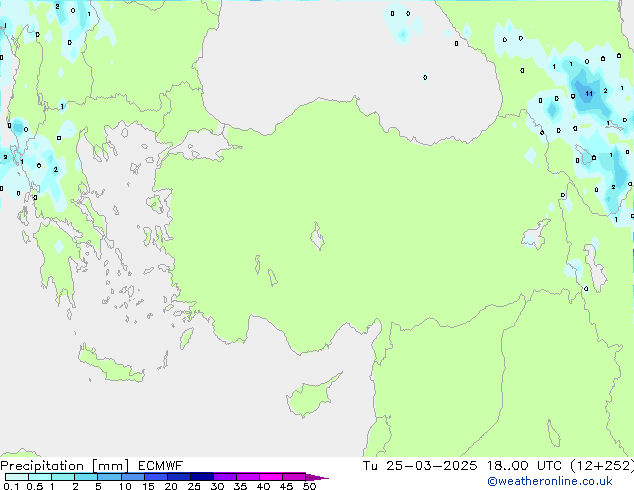Click the '(12+252)' forecast offset text
Viewport: 634px width, 490px height.
[x=602, y=466]
